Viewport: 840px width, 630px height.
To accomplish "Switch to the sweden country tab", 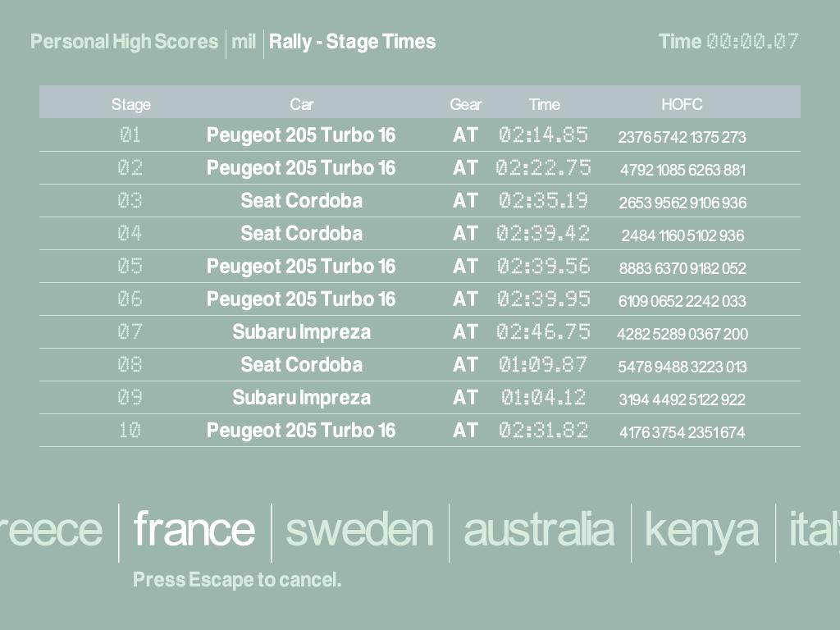I will [x=359, y=529].
